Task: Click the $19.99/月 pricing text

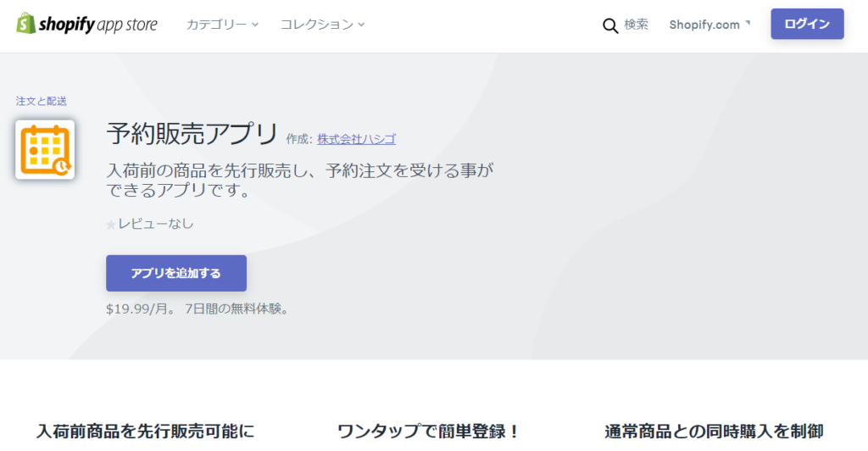Action: coord(141,309)
